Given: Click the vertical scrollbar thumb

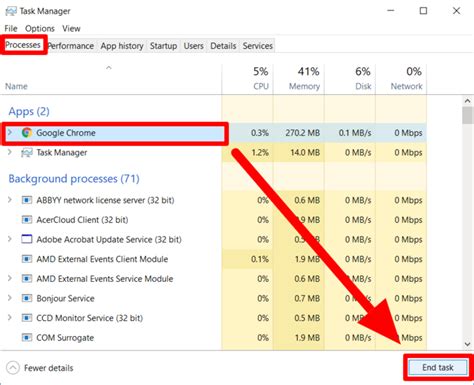Looking at the screenshot, I should point(468,115).
